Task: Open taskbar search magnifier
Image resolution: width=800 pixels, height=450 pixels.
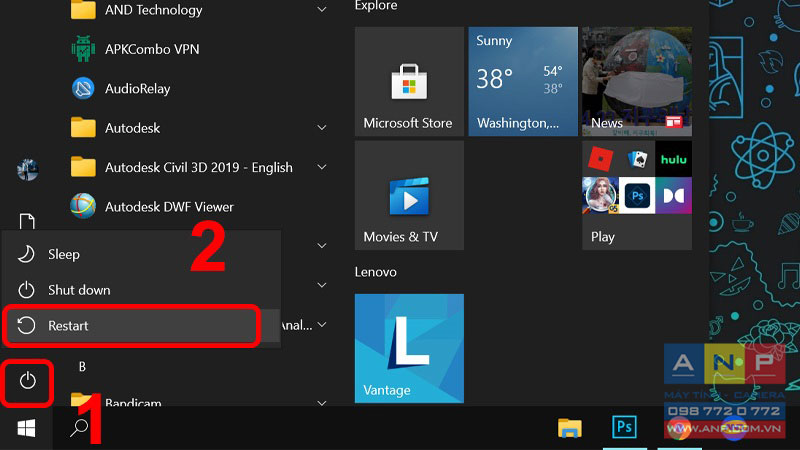Action: coord(79,428)
